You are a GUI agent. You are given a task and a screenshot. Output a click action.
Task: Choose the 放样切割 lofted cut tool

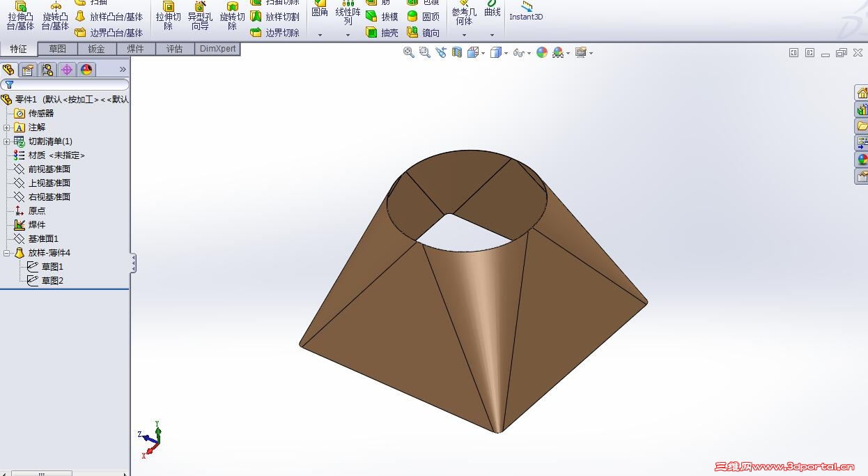click(x=274, y=17)
